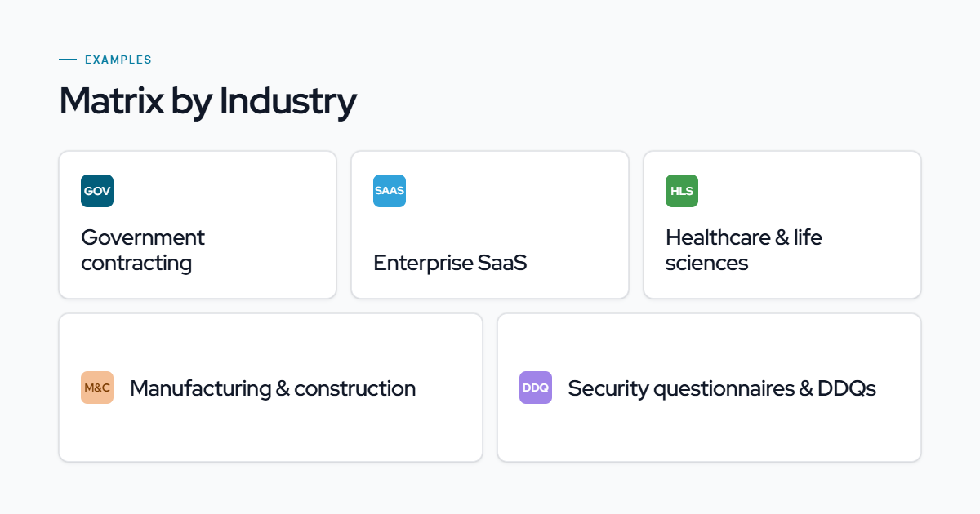
Task: Open the Manufacturing & construction card
Action: pyautogui.click(x=270, y=388)
